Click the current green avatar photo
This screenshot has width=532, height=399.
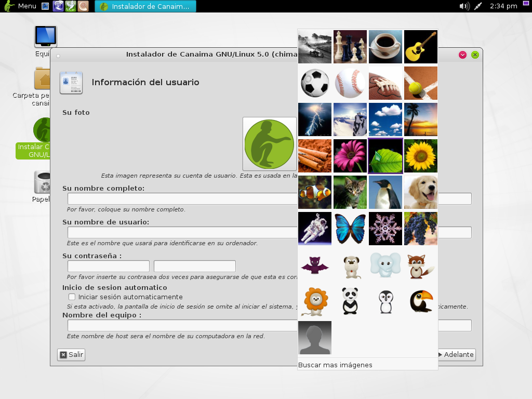[269, 144]
